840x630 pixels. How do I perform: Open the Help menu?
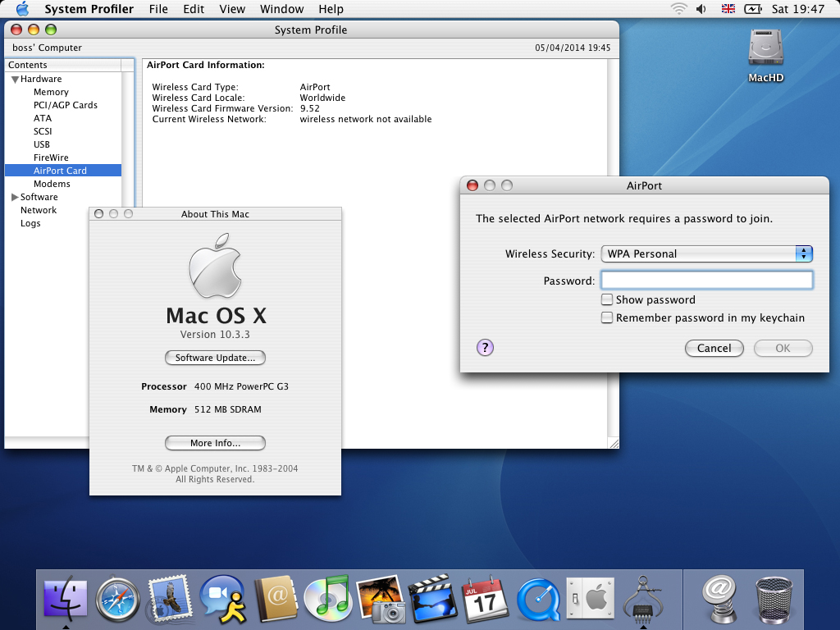pos(331,9)
